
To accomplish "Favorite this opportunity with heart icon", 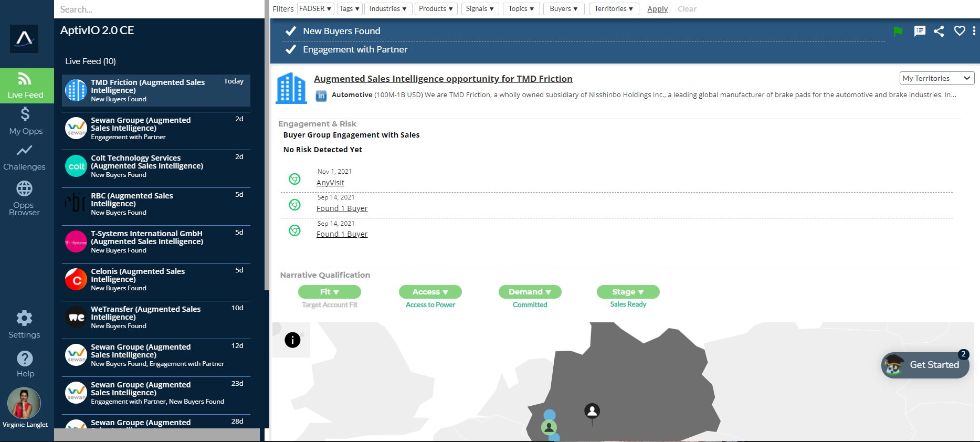I will click(x=960, y=31).
